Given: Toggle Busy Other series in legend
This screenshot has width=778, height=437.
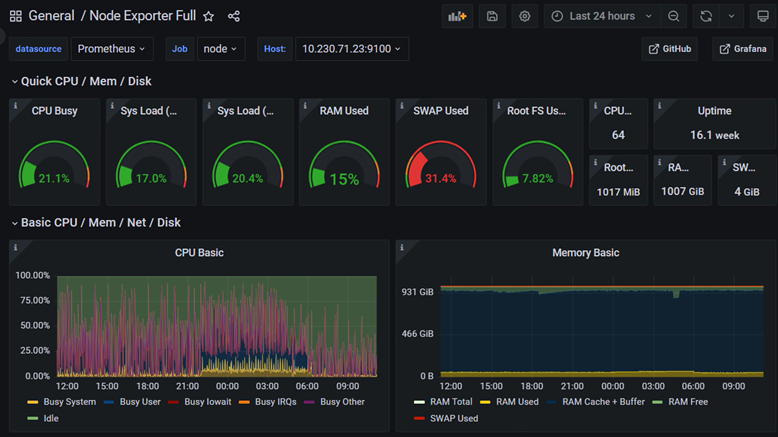Looking at the screenshot, I should pos(342,402).
